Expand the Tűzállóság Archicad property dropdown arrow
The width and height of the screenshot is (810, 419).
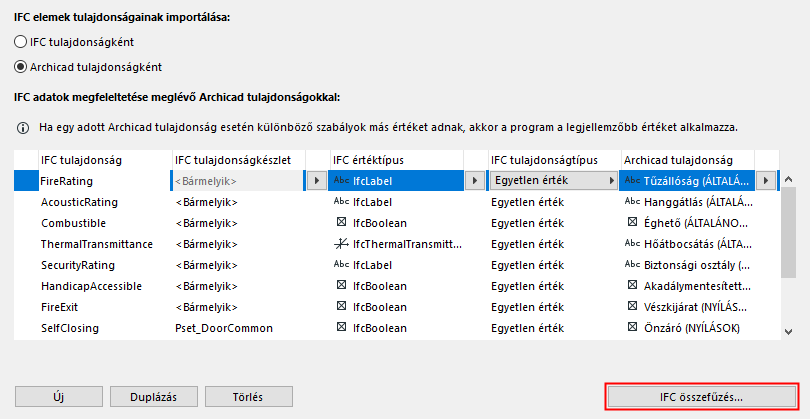[x=766, y=181]
